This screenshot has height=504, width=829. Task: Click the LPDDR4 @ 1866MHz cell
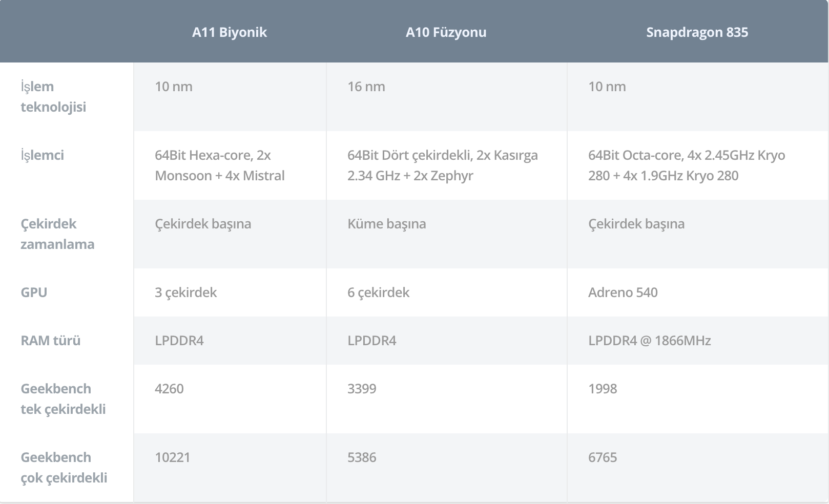650,341
